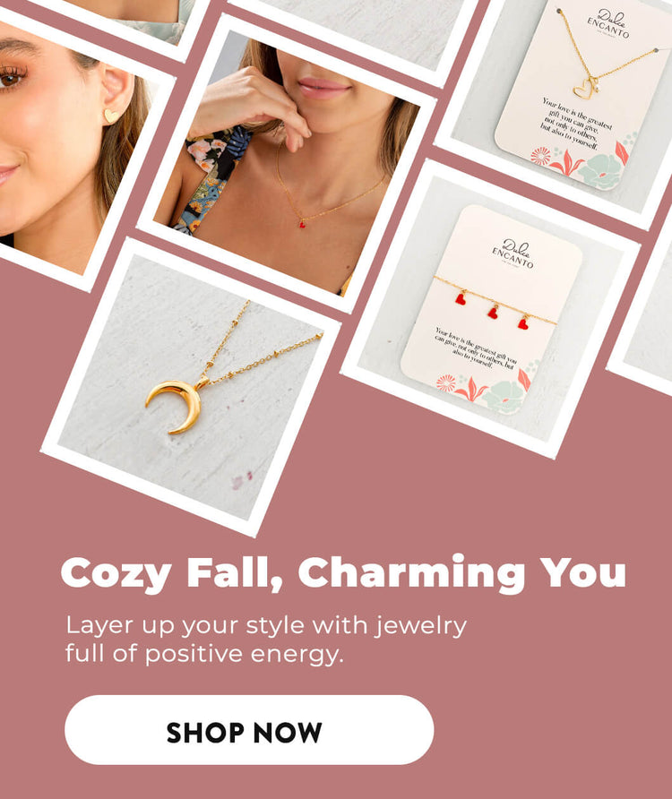Click the small red heart pendant on neck

click(x=302, y=223)
